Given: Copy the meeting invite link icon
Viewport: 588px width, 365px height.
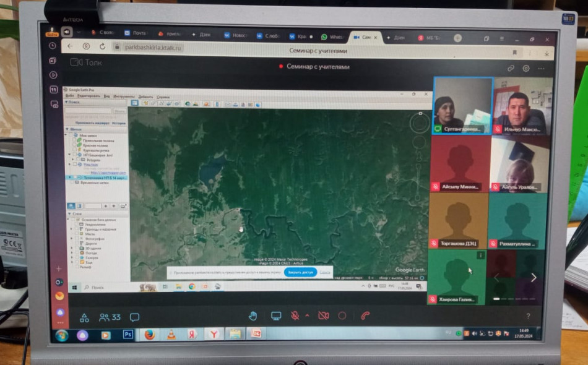Looking at the screenshot, I should tap(511, 68).
